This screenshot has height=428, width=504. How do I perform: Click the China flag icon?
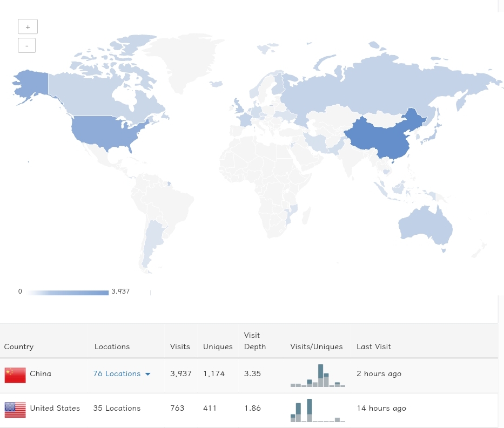click(15, 375)
